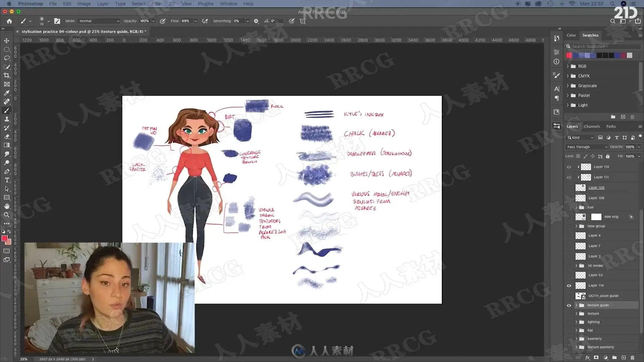Open the brush Mode Normal dropdown
Viewport: 644px width, 362px height.
tap(99, 21)
